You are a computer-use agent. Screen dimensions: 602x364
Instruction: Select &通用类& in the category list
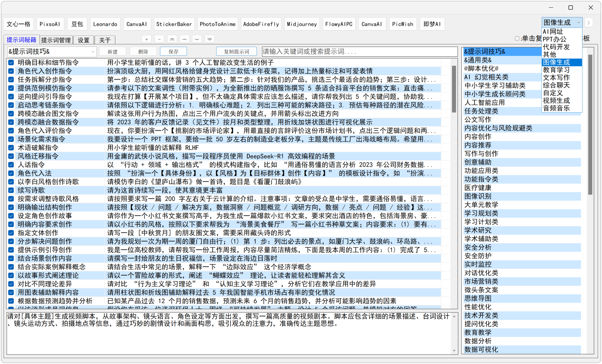502,60
